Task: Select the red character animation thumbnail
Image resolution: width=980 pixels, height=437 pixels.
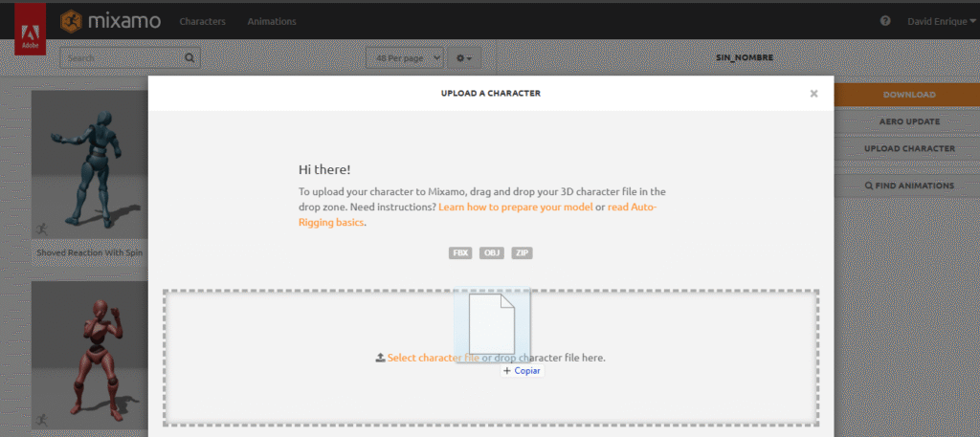Action: pyautogui.click(x=89, y=356)
